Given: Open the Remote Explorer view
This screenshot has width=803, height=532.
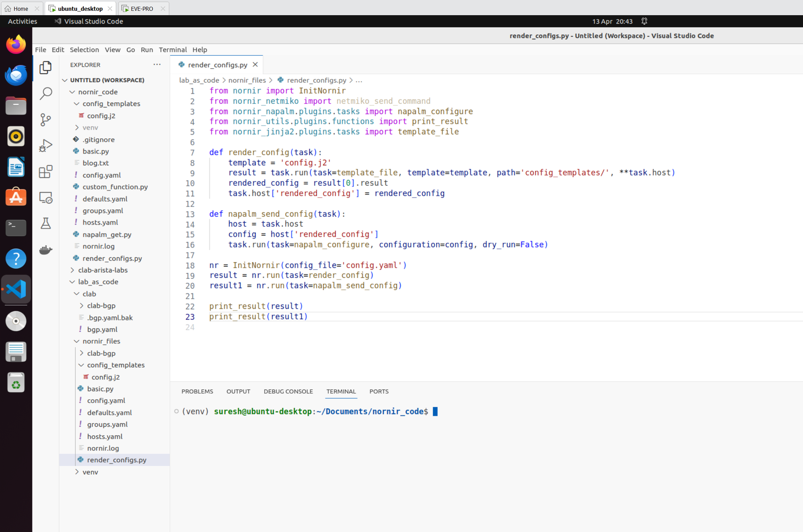Looking at the screenshot, I should [x=46, y=198].
